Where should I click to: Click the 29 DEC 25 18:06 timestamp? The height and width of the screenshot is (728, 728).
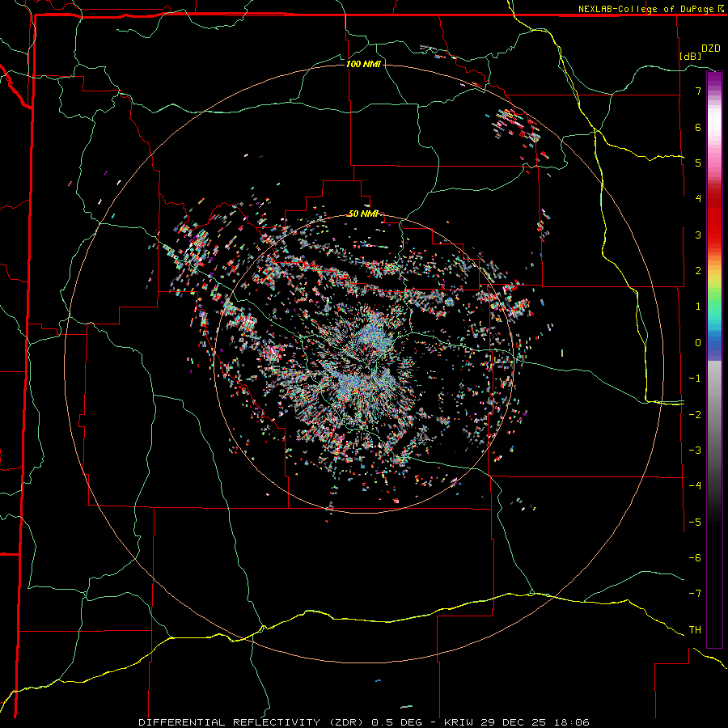click(534, 722)
